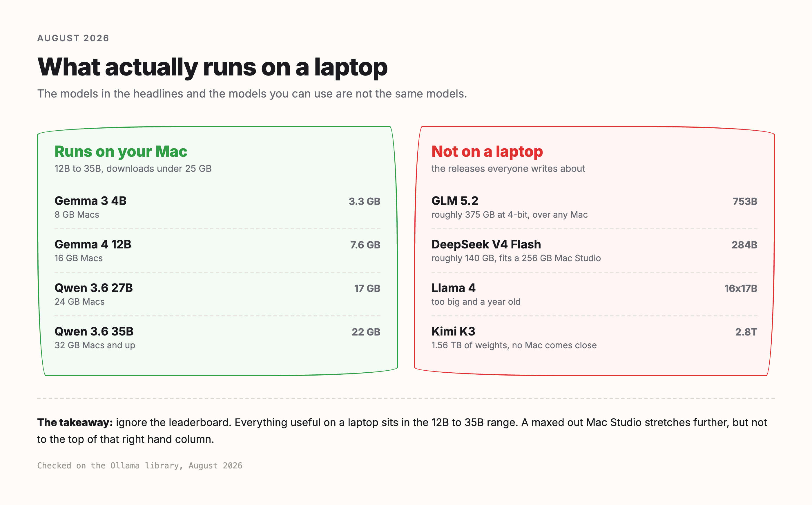Click the "Gemma 4 12B" model name
The height and width of the screenshot is (505, 812).
coord(93,244)
